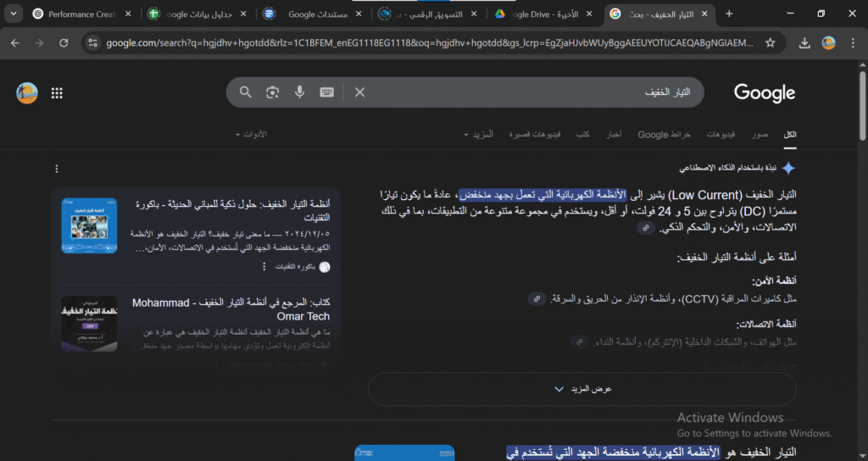Viewport: 868px width, 461px height.
Task: Open the الأدوات tools dropdown
Action: click(x=251, y=135)
